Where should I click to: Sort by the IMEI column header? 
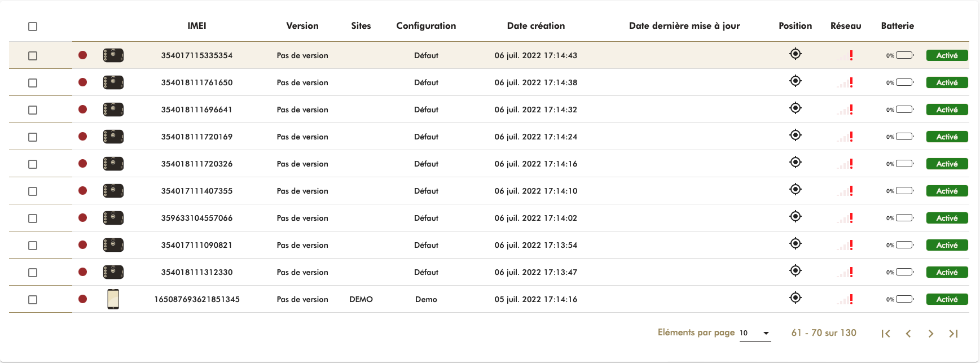196,26
